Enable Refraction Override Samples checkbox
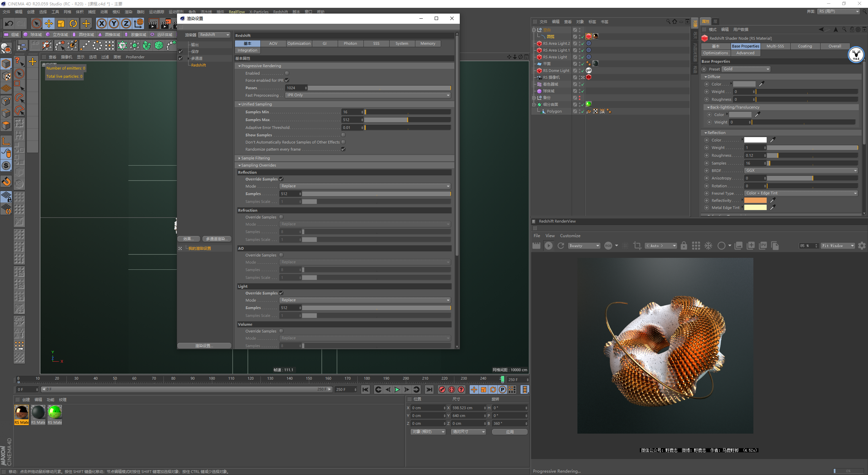 pos(281,217)
